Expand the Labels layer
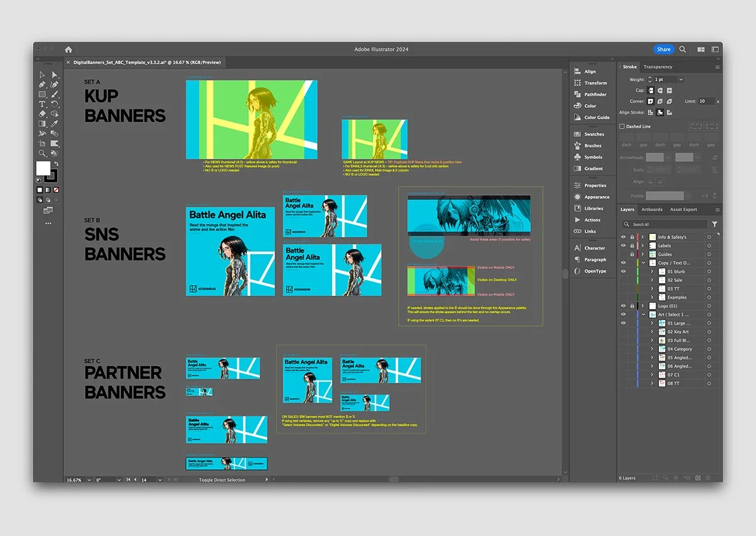756x536 pixels. (x=643, y=245)
